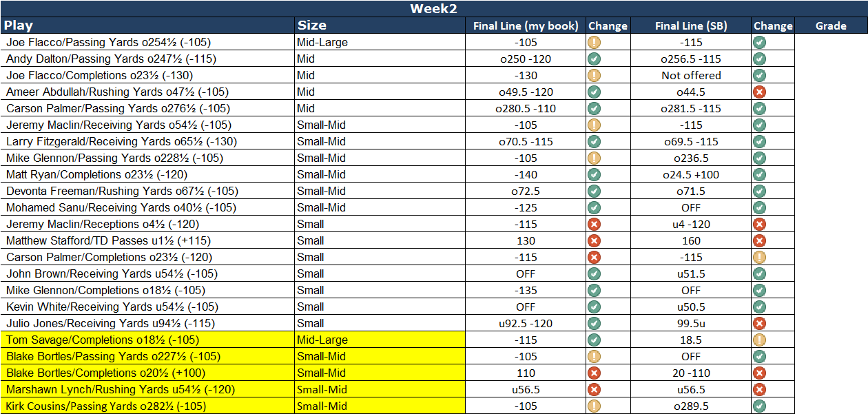This screenshot has height=414, width=868.
Task: Click the yellow warning icon in Joe Flacco Completions my-book Change
Action: click(594, 75)
